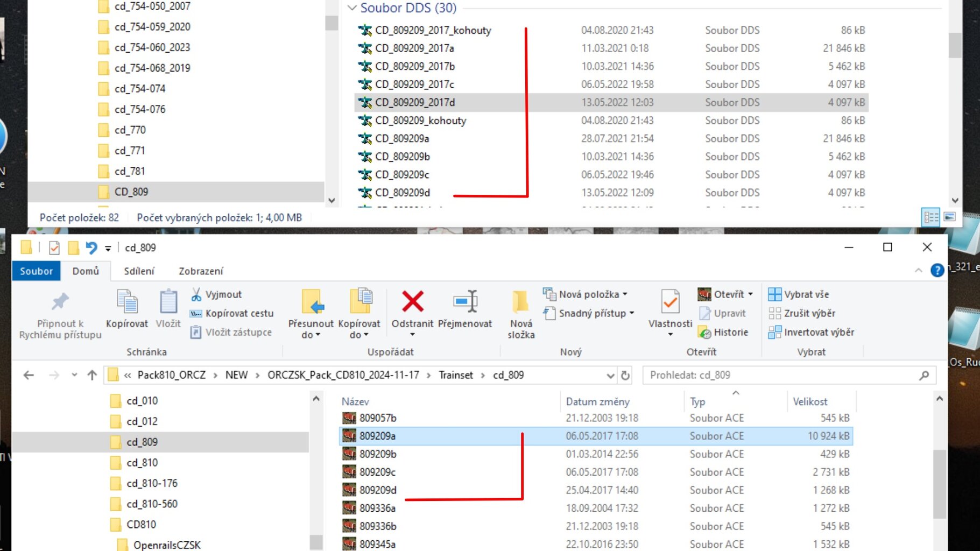The image size is (980, 551).
Task: Click the Historie icon in ribbon
Action: pos(704,333)
